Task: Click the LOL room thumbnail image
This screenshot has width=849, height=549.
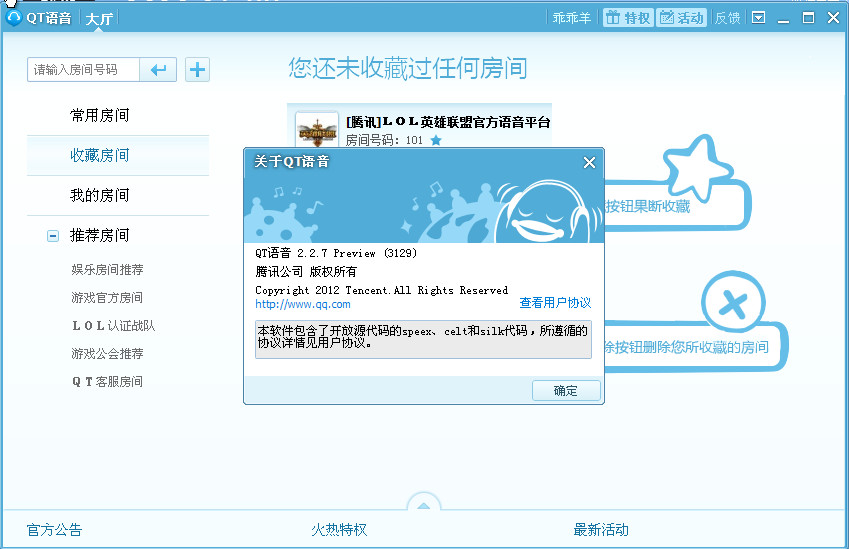Action: click(317, 129)
